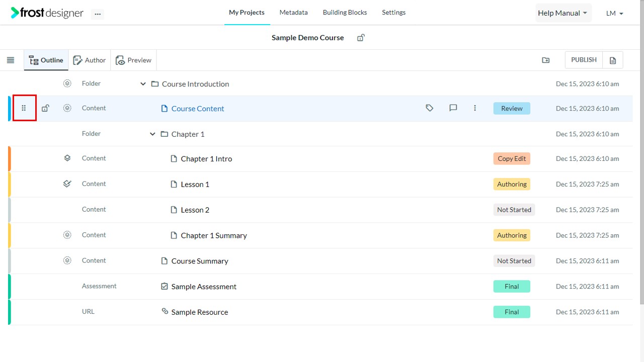Click the document icon right of Publish

point(613,60)
